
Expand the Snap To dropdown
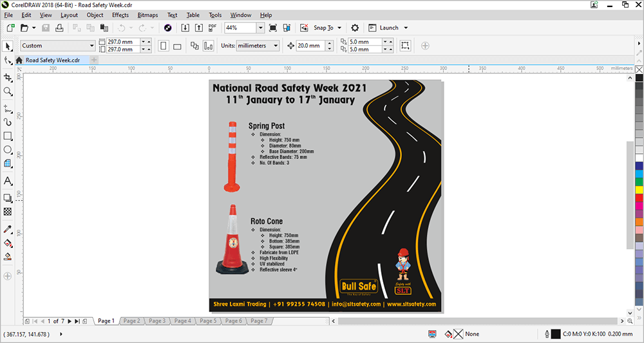339,28
